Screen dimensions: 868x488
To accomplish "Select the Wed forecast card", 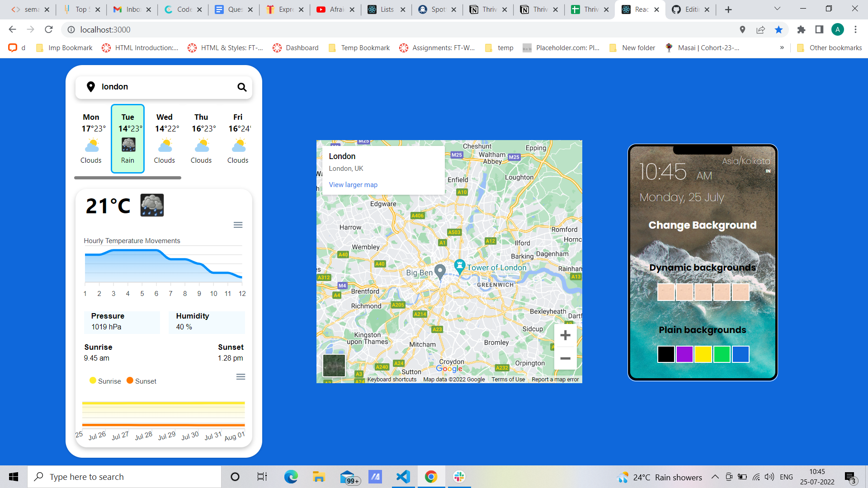I will tap(165, 139).
